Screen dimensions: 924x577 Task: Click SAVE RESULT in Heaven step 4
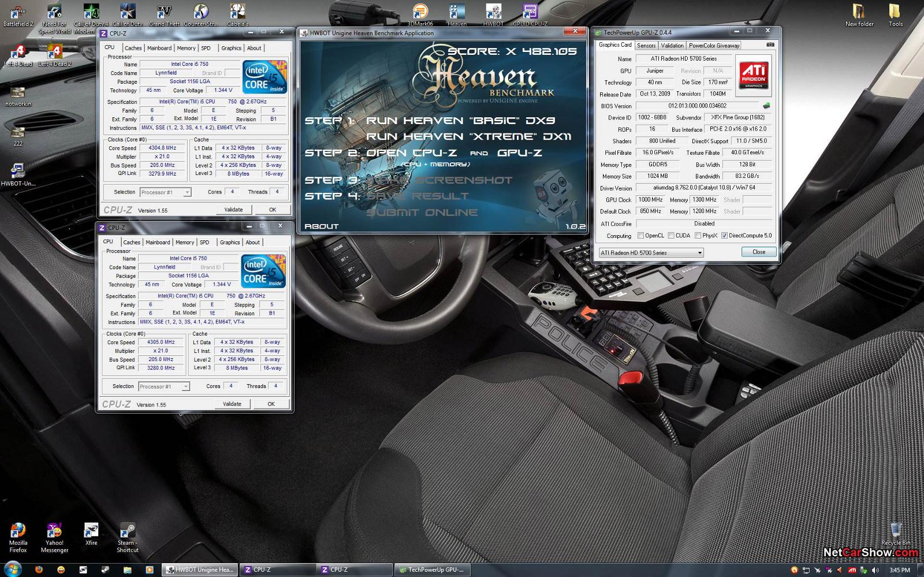pos(418,196)
